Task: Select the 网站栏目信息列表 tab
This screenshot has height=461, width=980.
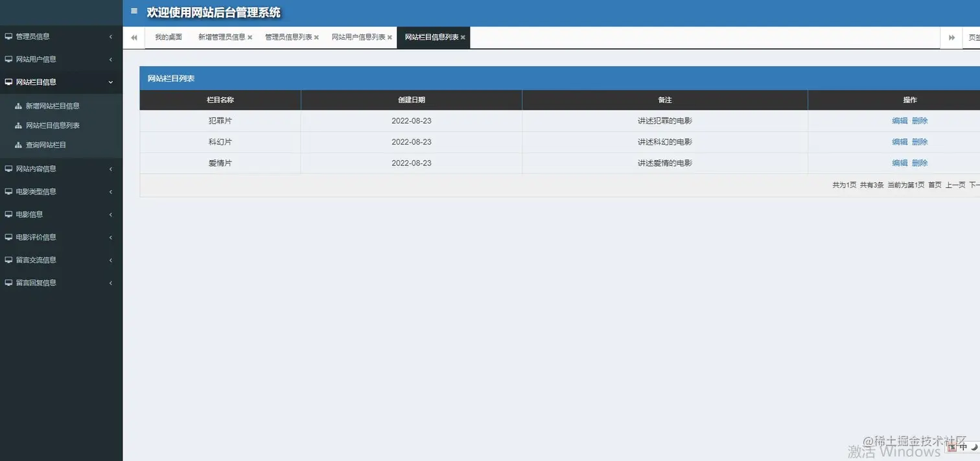Action: 432,37
